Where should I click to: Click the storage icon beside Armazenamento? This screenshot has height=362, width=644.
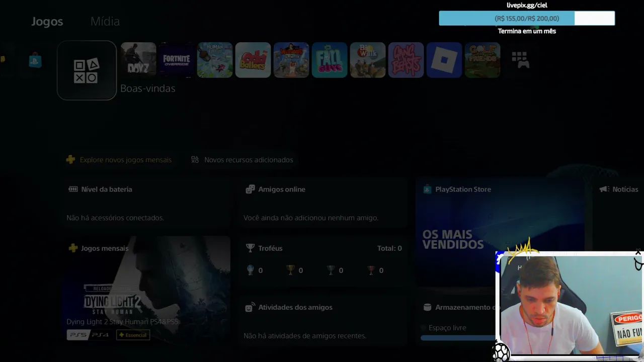click(x=427, y=307)
